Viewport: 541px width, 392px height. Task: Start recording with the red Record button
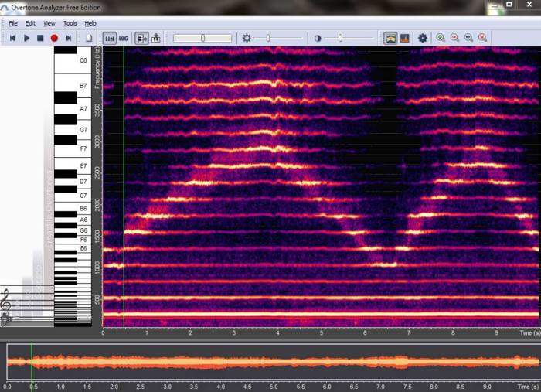[x=54, y=38]
